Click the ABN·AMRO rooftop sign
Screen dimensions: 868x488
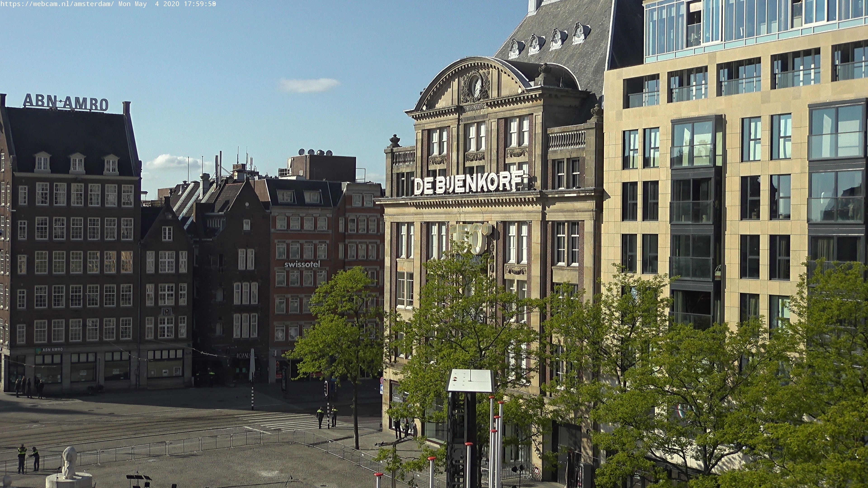pos(66,102)
